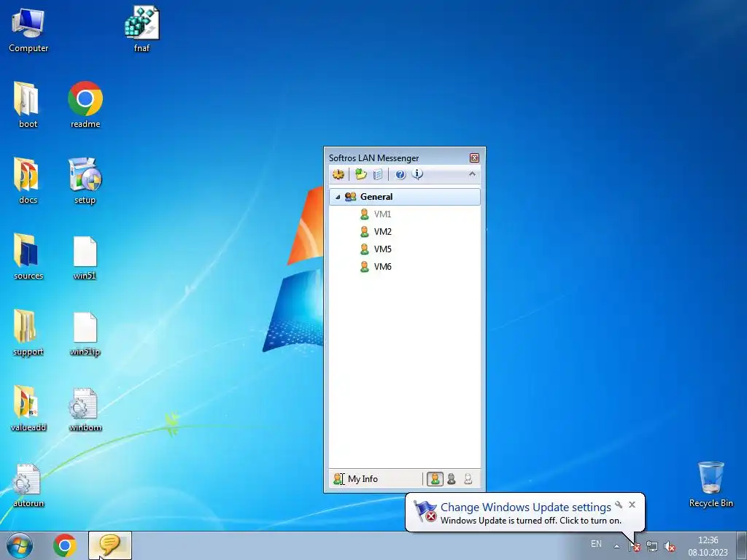Click the LAN Messenger taskbar button
The height and width of the screenshot is (560, 747).
click(x=110, y=545)
